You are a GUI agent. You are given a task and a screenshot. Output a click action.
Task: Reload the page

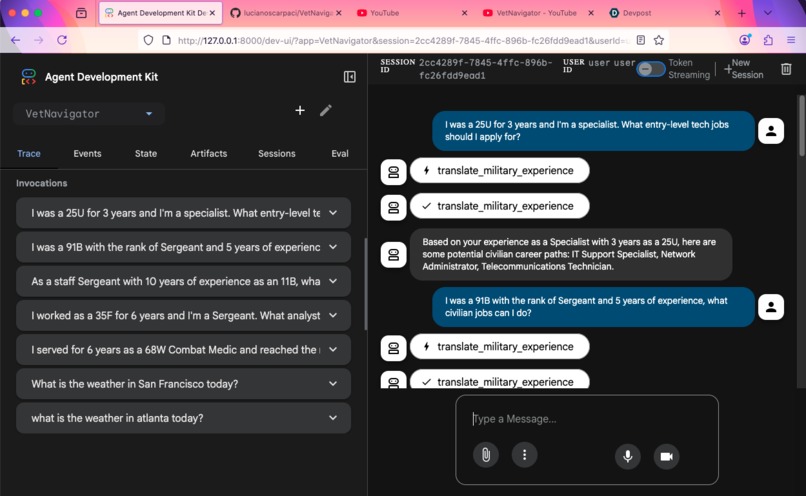(62, 40)
